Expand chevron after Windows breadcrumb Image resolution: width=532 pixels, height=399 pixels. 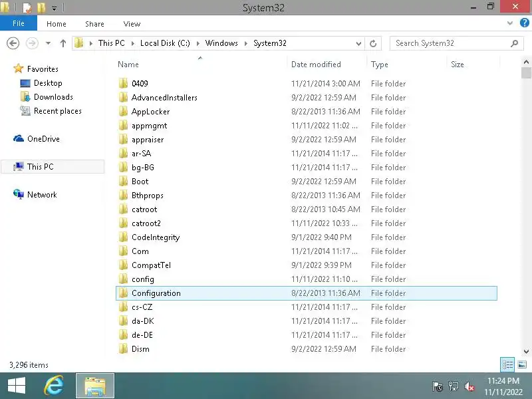(246, 43)
